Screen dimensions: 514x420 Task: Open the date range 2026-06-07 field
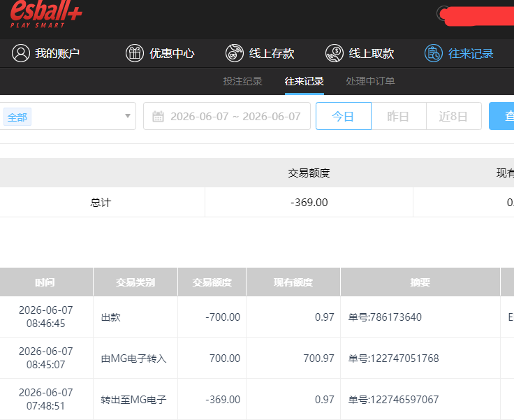coord(227,116)
